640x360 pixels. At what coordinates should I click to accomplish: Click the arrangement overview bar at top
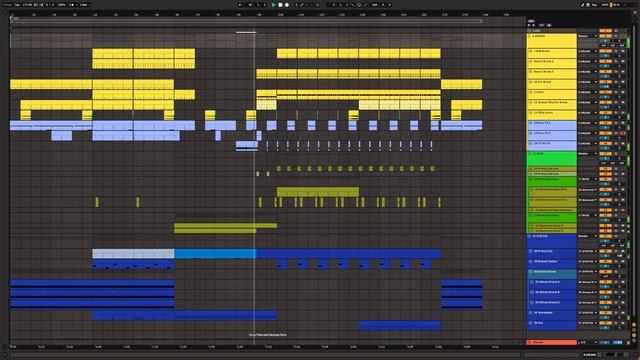click(x=246, y=20)
